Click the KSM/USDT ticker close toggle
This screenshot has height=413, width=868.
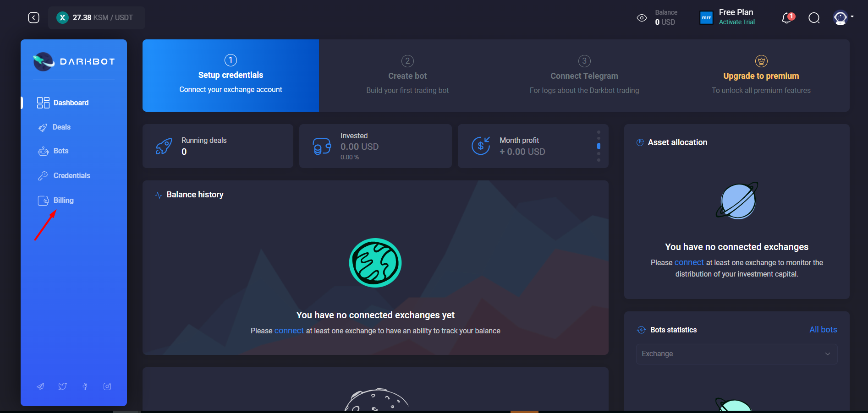pyautogui.click(x=62, y=18)
